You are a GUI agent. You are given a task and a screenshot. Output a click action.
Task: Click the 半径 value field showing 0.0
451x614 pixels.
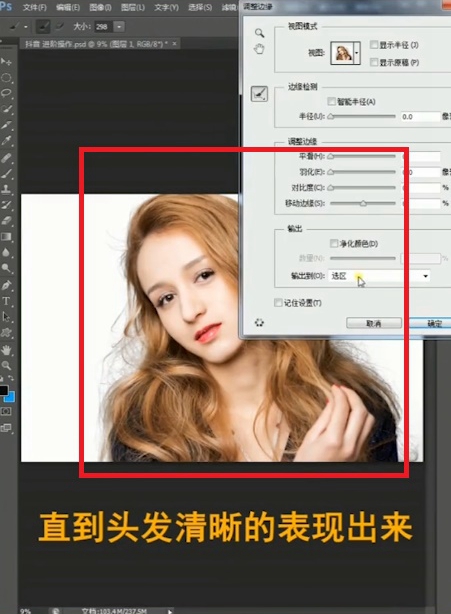420,117
